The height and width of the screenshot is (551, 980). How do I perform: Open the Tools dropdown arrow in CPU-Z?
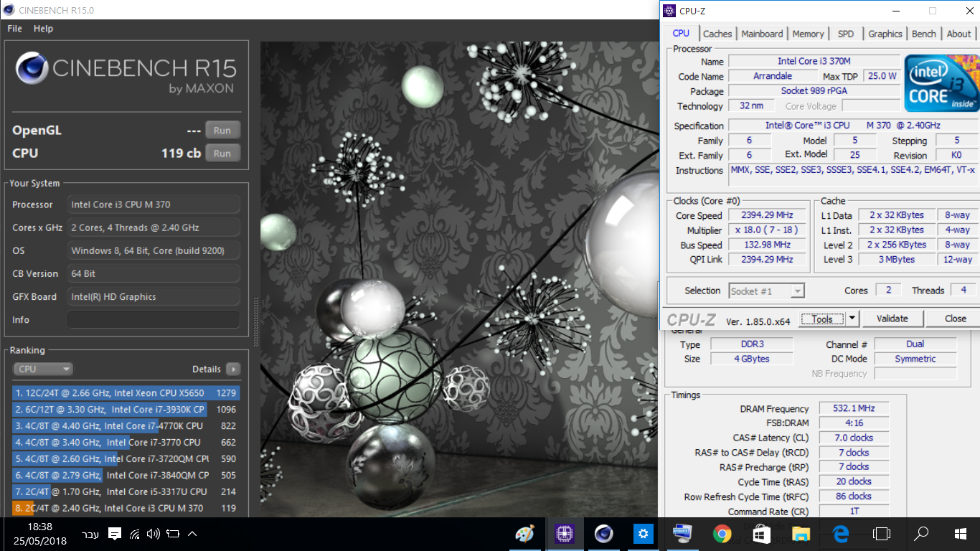tap(852, 319)
